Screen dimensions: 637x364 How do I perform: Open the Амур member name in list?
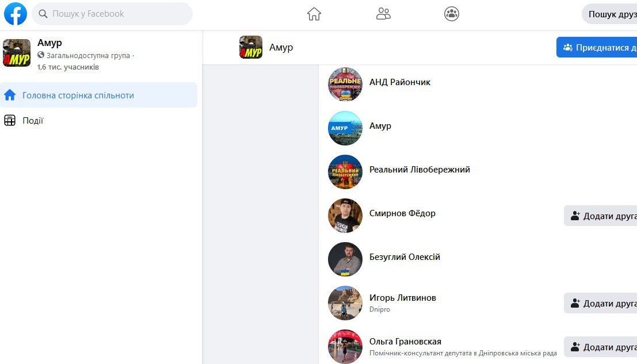click(380, 126)
